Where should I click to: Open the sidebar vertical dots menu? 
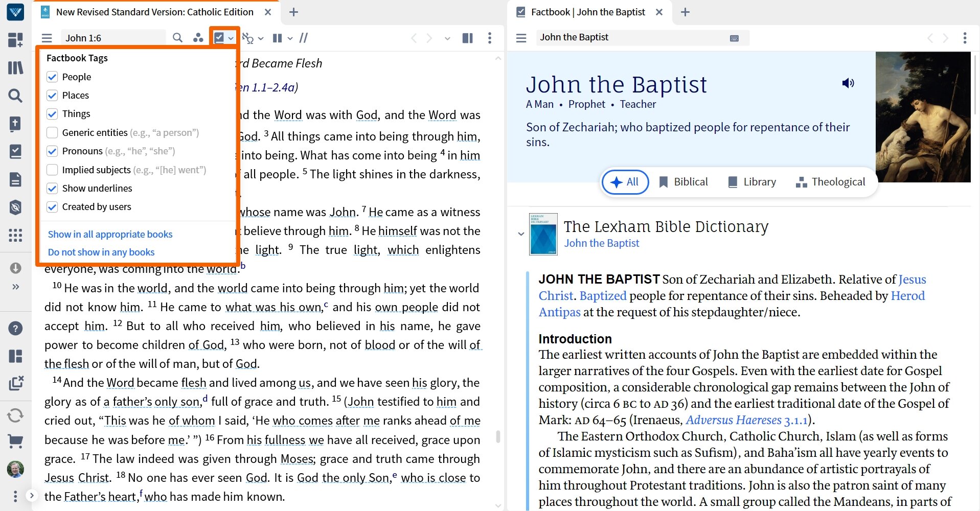[15, 496]
